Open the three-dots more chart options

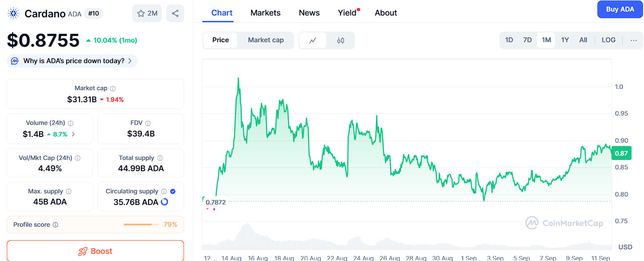[634, 40]
